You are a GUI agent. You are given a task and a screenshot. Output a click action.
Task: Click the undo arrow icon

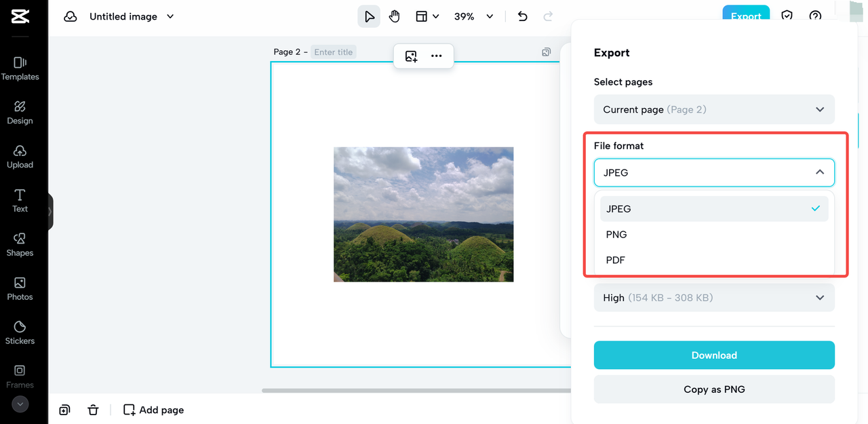(522, 16)
